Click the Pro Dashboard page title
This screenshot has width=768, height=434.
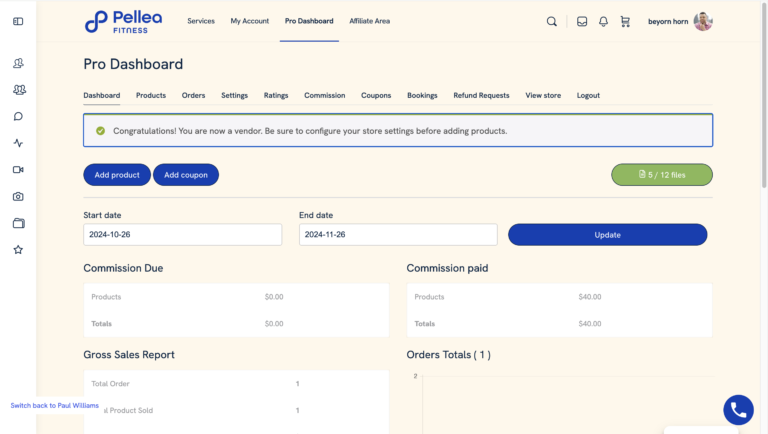point(133,64)
